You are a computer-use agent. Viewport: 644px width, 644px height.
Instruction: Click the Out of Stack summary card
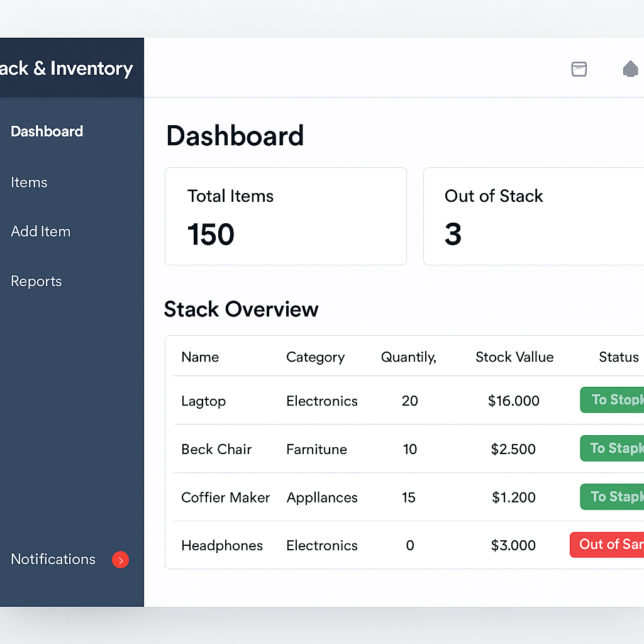[533, 216]
